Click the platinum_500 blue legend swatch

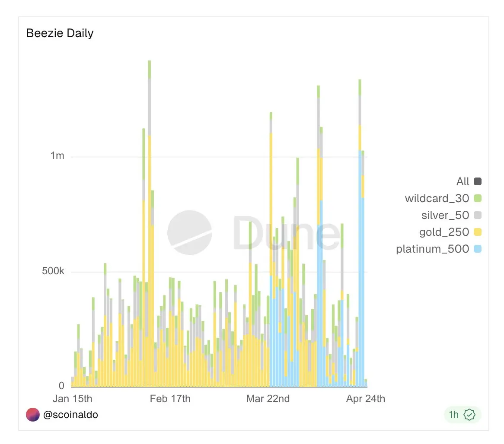click(478, 249)
